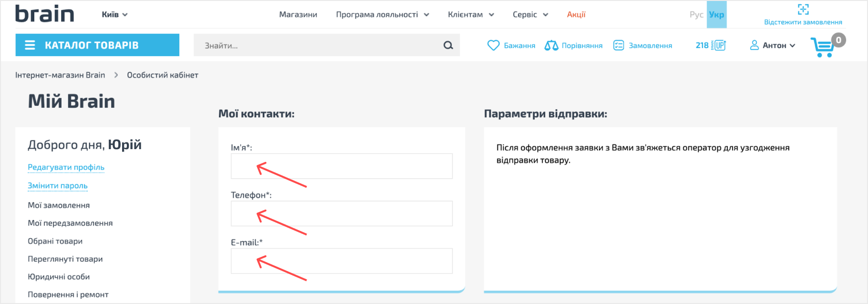Expand the Клієнтам menu
868x304 pixels.
pos(471,15)
